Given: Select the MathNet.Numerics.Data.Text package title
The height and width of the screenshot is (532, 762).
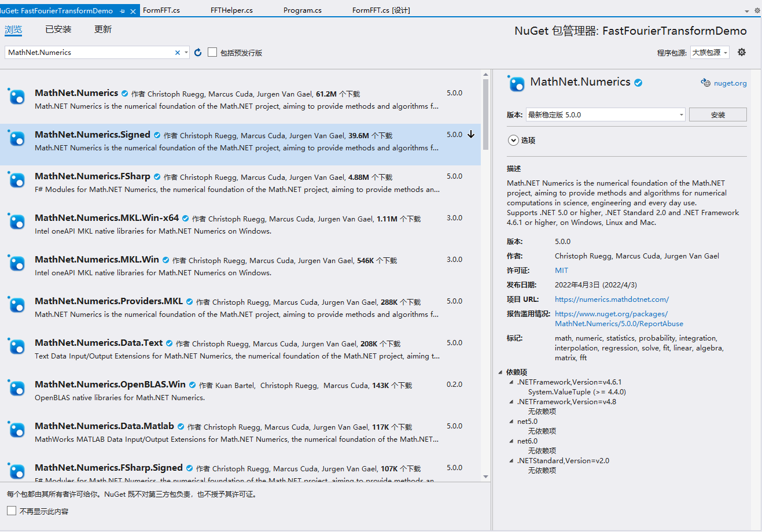Looking at the screenshot, I should (99, 343).
